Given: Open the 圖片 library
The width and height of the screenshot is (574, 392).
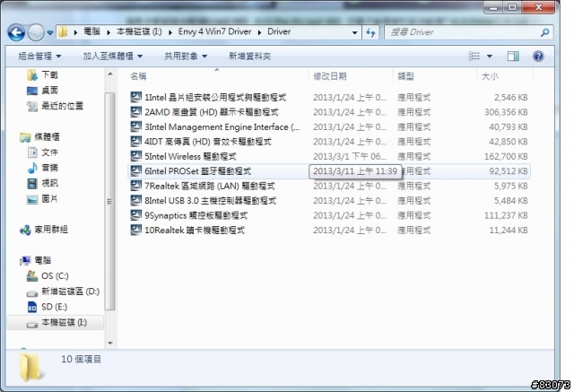Looking at the screenshot, I should [42, 199].
